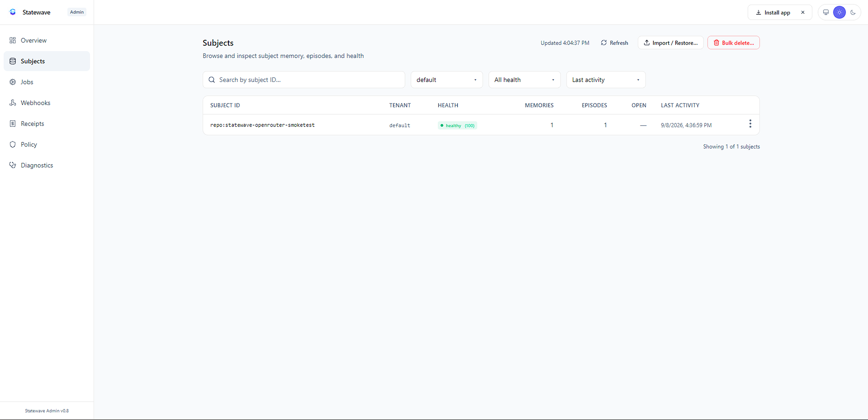Select Subjects in the sidebar
868x420 pixels.
(x=47, y=61)
